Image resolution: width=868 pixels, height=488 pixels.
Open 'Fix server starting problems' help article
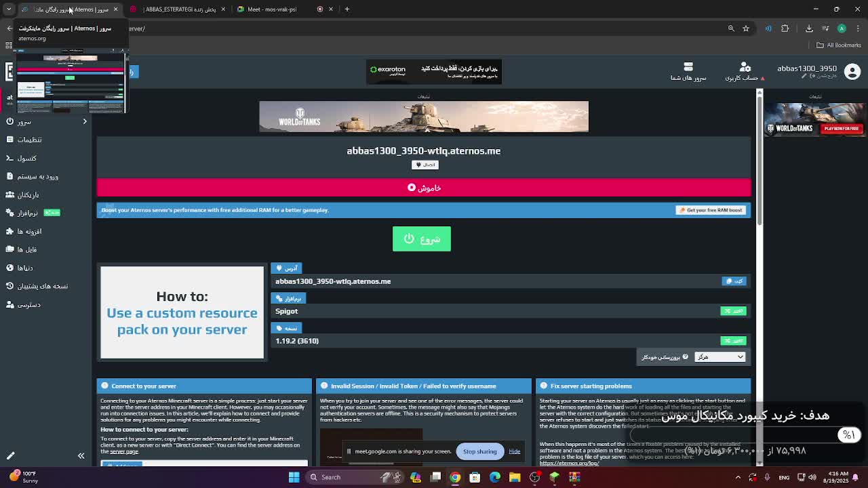[644, 386]
